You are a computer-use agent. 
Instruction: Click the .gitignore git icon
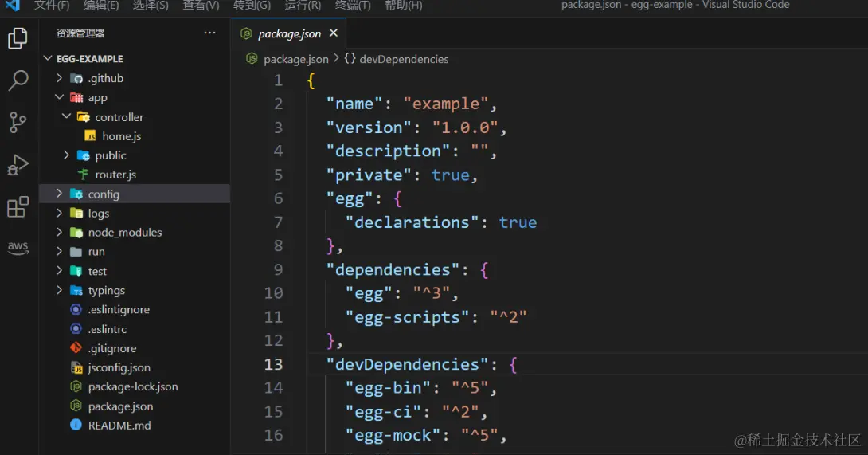(x=76, y=348)
